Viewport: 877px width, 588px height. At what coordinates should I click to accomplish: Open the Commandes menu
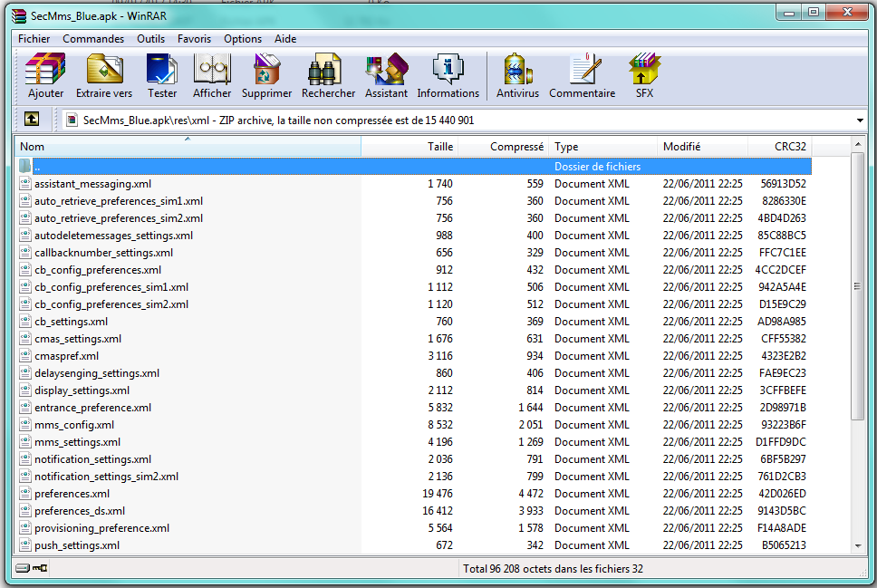[x=93, y=39]
